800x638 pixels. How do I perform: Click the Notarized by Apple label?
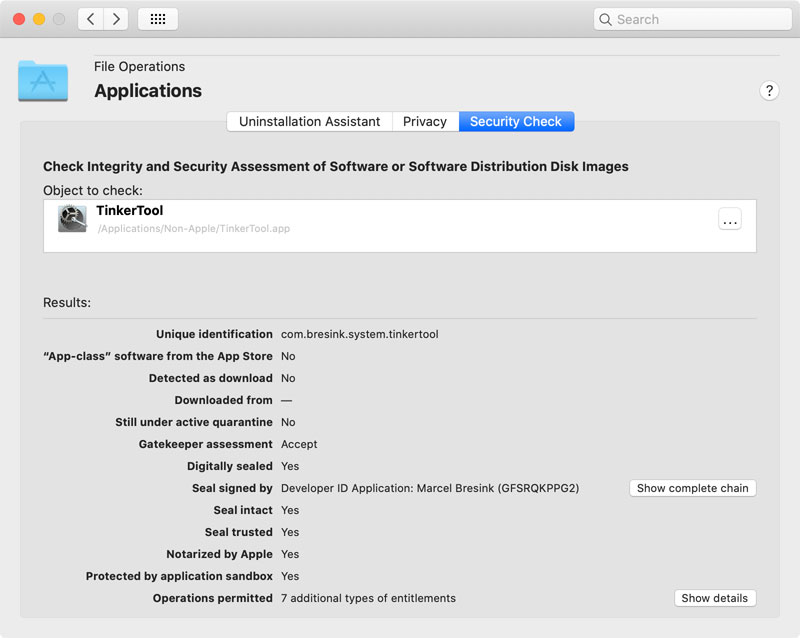[x=219, y=554]
